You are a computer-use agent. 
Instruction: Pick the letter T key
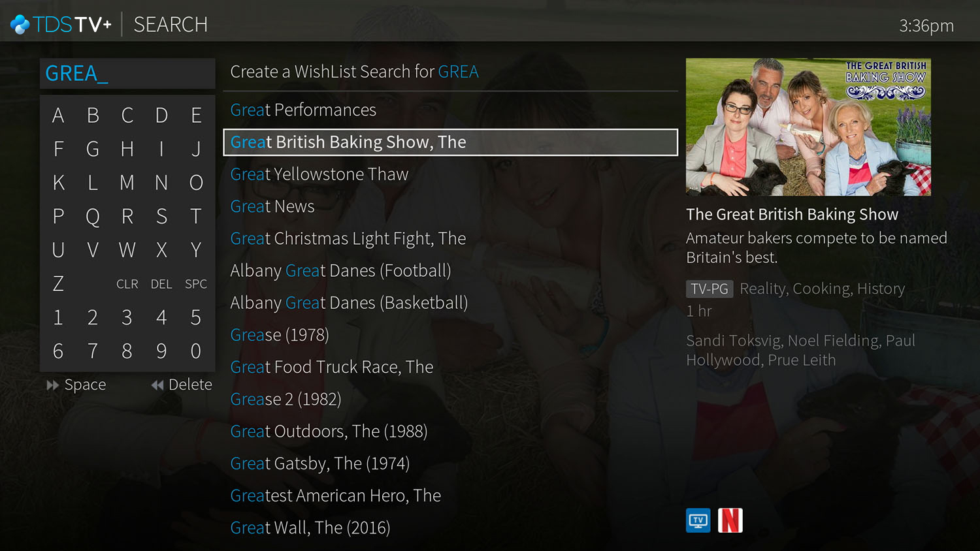[196, 217]
